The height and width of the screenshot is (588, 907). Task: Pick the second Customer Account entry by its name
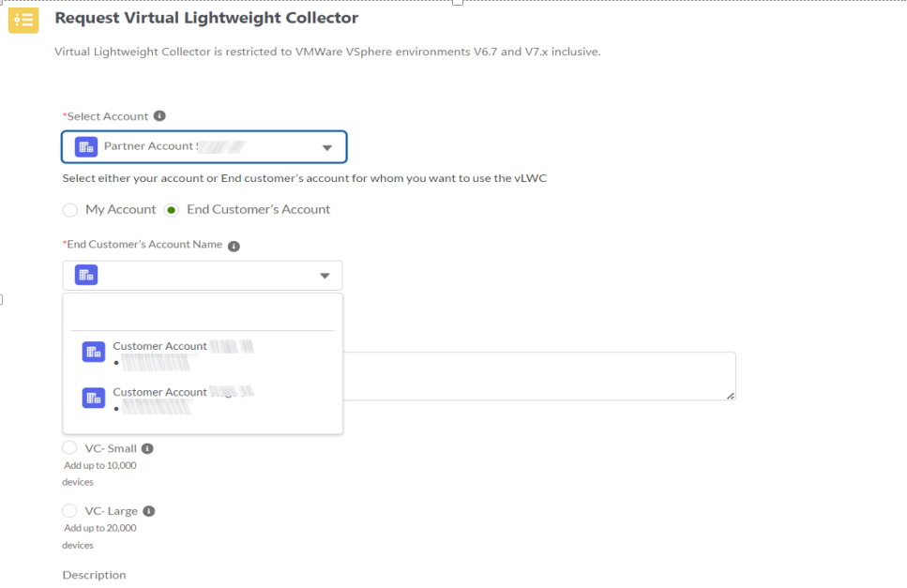[x=159, y=392]
